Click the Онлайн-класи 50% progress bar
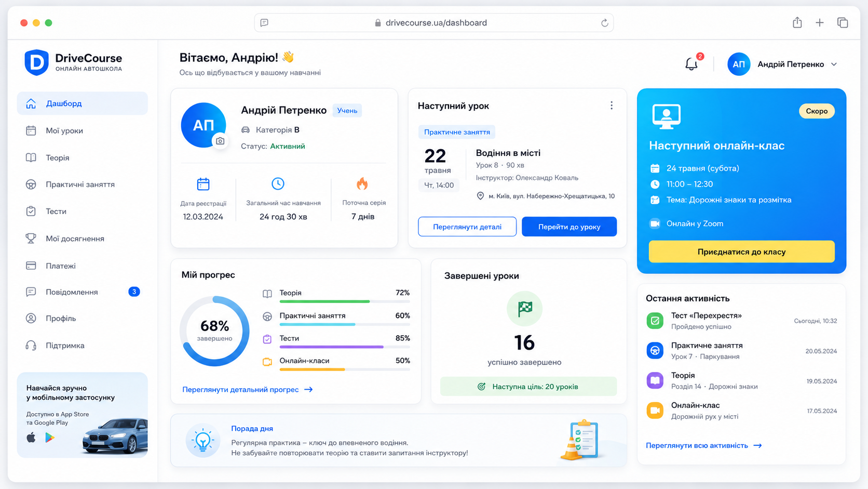 click(345, 369)
